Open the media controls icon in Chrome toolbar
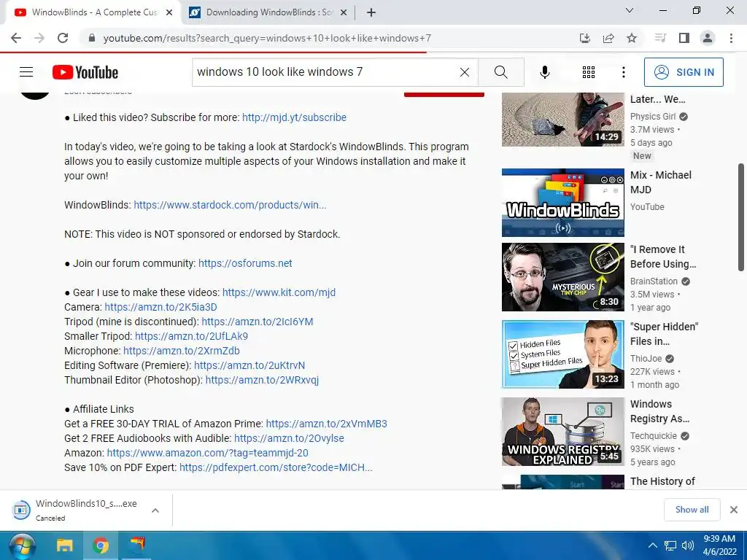This screenshot has width=747, height=560. pyautogui.click(x=660, y=38)
